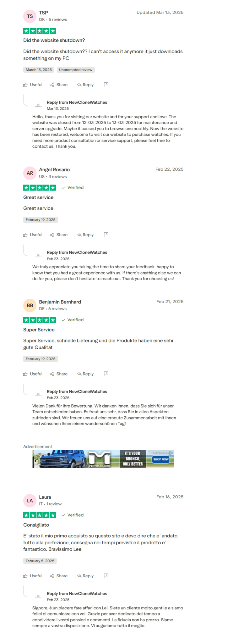Screen dimensions: 233x644
Task: Click the Verified checkmark on Angel Rosario's review
Action: coord(64,187)
